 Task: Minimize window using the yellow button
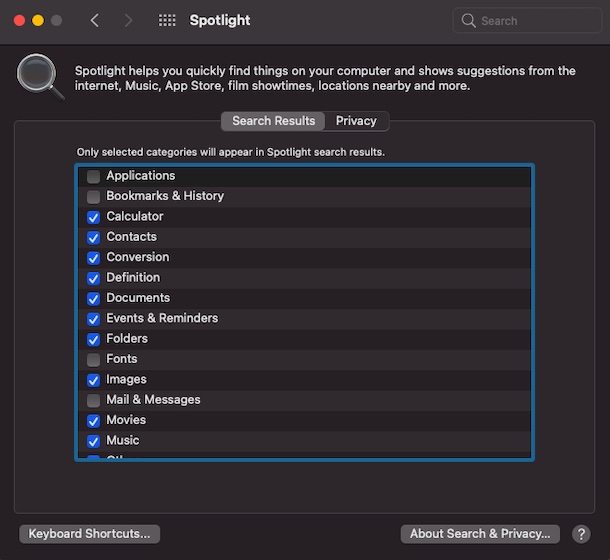pos(38,20)
